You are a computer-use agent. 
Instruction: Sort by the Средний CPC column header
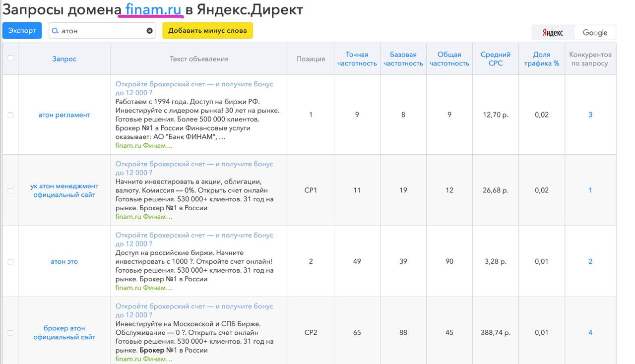point(495,58)
